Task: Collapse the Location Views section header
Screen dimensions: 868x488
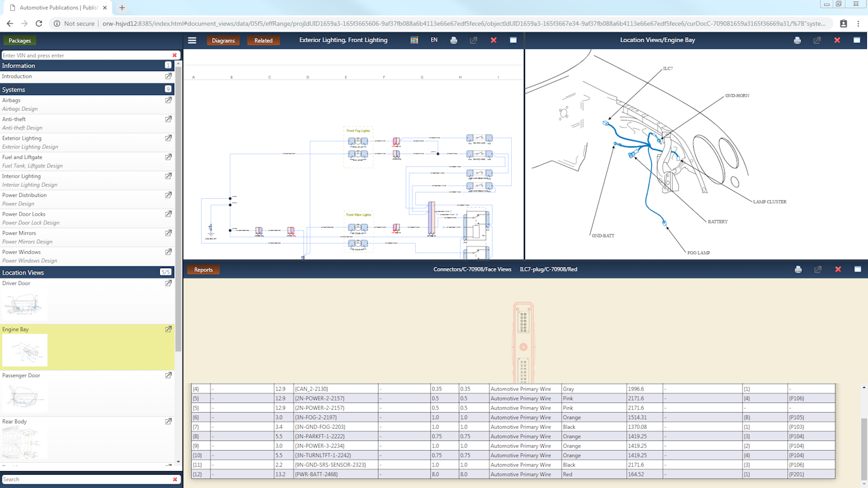Action: [87, 272]
